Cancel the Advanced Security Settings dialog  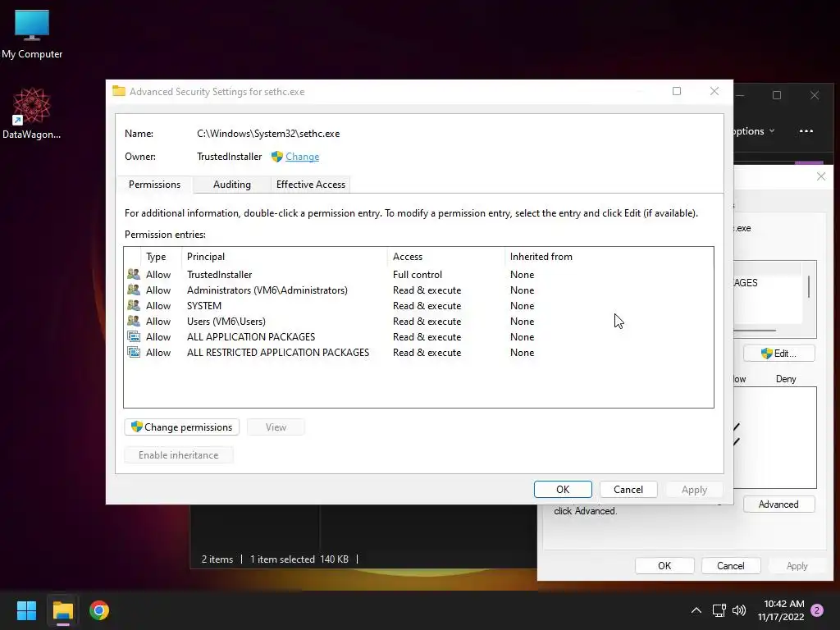click(x=628, y=489)
